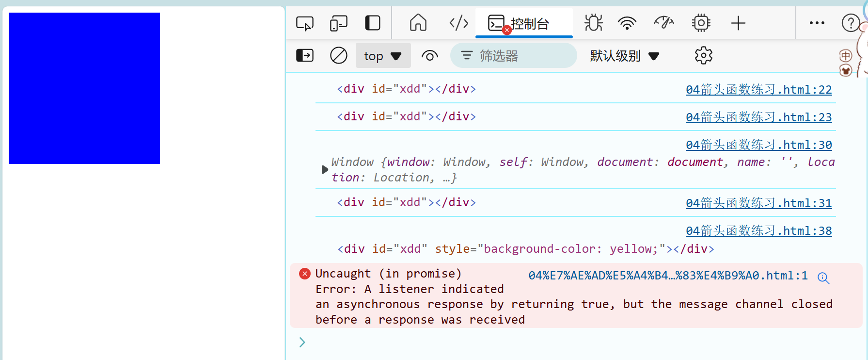This screenshot has height=360, width=868.
Task: Open source link 04箭头函数练习.html:38
Action: 759,231
